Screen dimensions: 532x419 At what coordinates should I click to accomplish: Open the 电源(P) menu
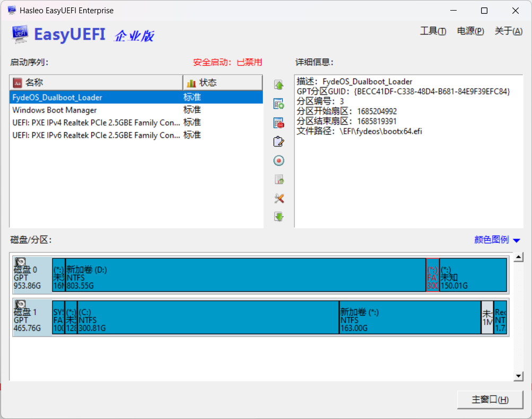(470, 31)
